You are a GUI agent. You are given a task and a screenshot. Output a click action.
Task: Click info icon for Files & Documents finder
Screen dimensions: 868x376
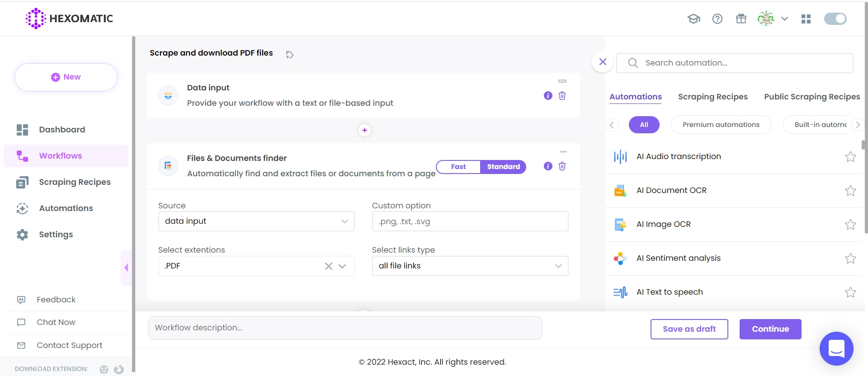[x=548, y=166]
